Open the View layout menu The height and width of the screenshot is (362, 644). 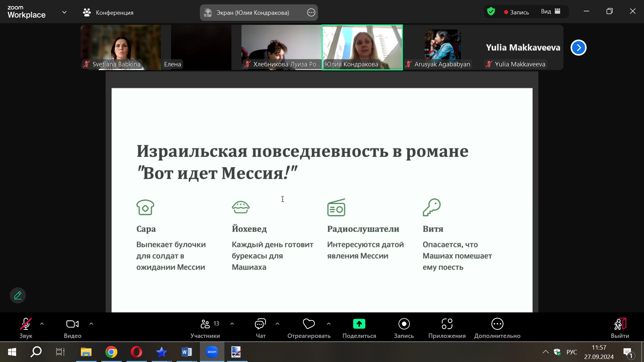(x=550, y=12)
